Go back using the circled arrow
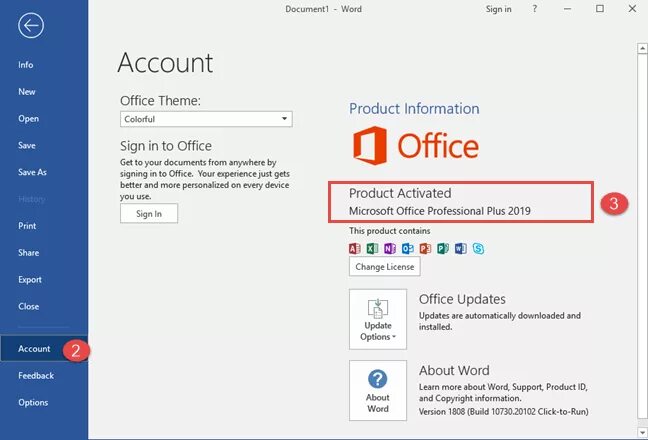The width and height of the screenshot is (648, 440). click(x=31, y=26)
